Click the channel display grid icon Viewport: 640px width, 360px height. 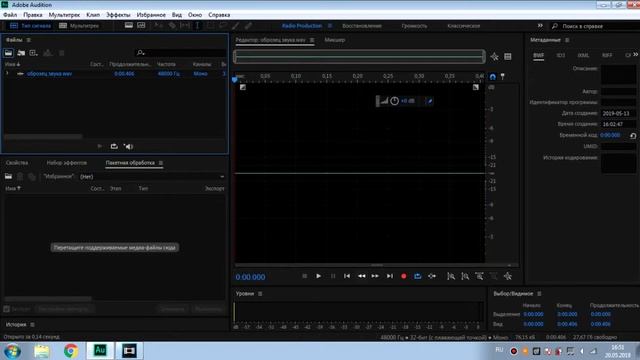click(x=508, y=57)
